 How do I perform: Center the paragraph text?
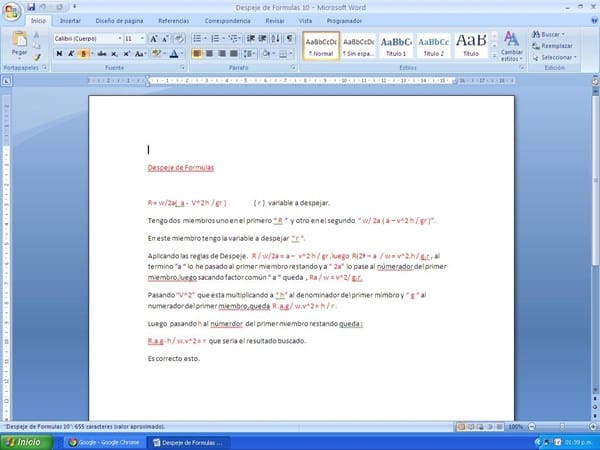point(209,54)
